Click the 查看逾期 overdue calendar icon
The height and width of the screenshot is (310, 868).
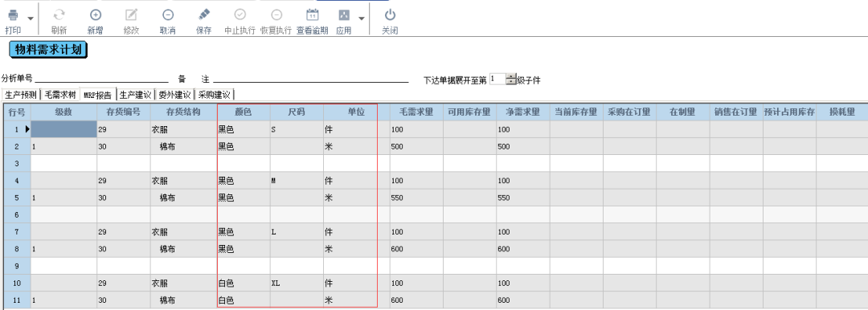[312, 15]
